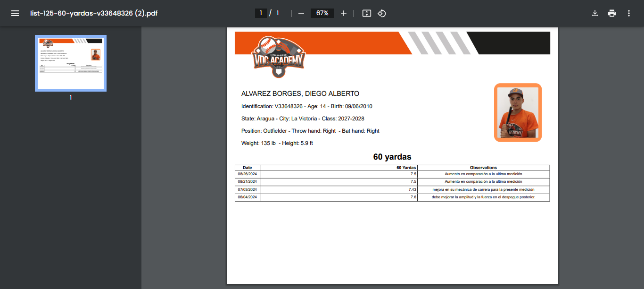The image size is (644, 289).
Task: Click the date 08/21/2024 cell
Action: (248, 181)
